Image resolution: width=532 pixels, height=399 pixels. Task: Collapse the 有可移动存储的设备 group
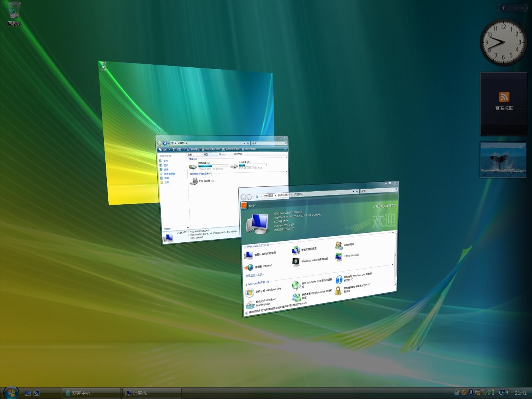[x=286, y=172]
